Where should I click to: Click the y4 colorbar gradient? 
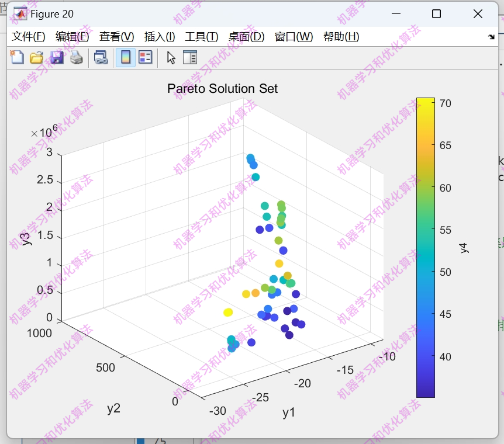(426, 247)
